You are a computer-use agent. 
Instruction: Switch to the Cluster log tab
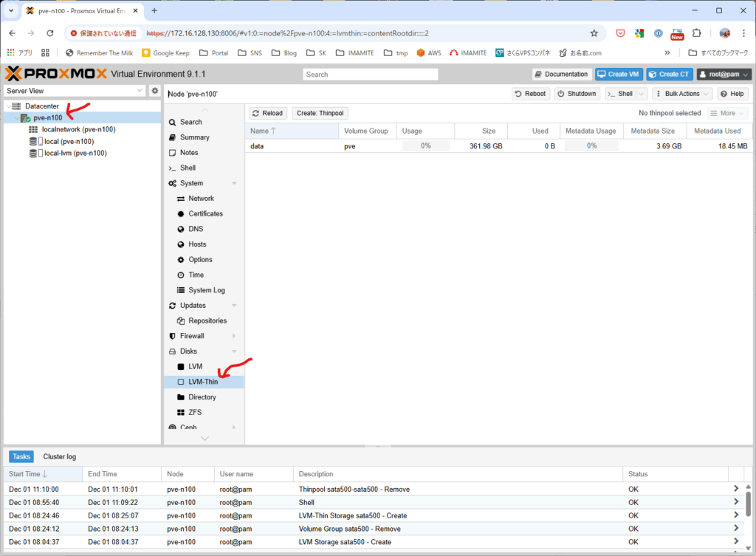59,456
